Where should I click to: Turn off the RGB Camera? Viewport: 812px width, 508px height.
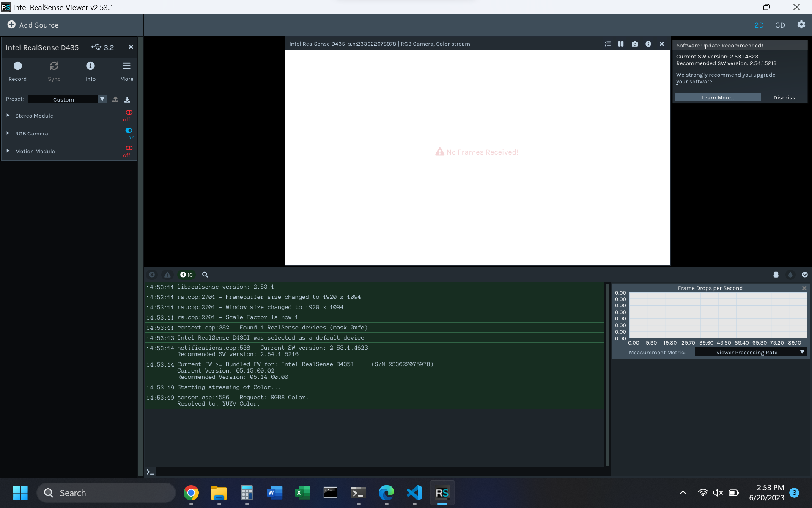[x=129, y=130]
